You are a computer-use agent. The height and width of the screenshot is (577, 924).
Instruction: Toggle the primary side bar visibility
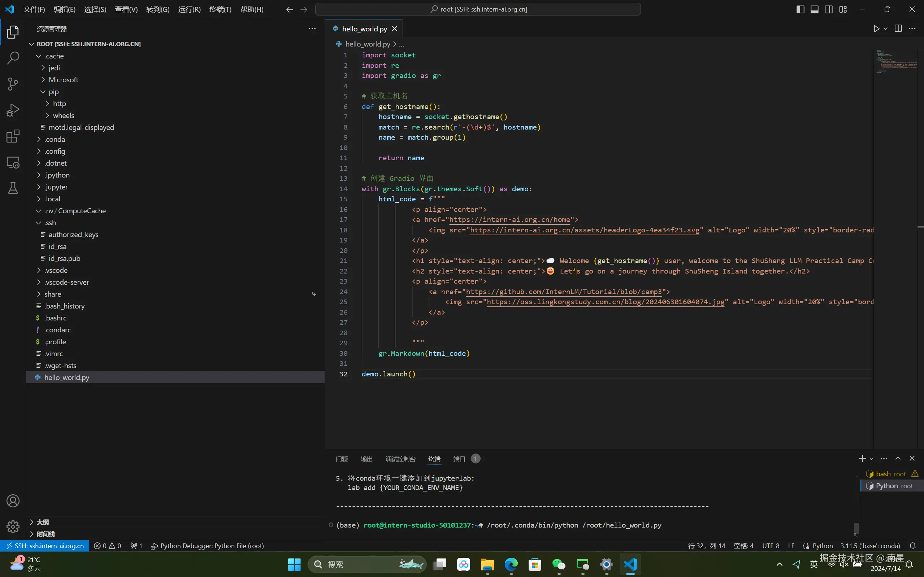point(800,9)
